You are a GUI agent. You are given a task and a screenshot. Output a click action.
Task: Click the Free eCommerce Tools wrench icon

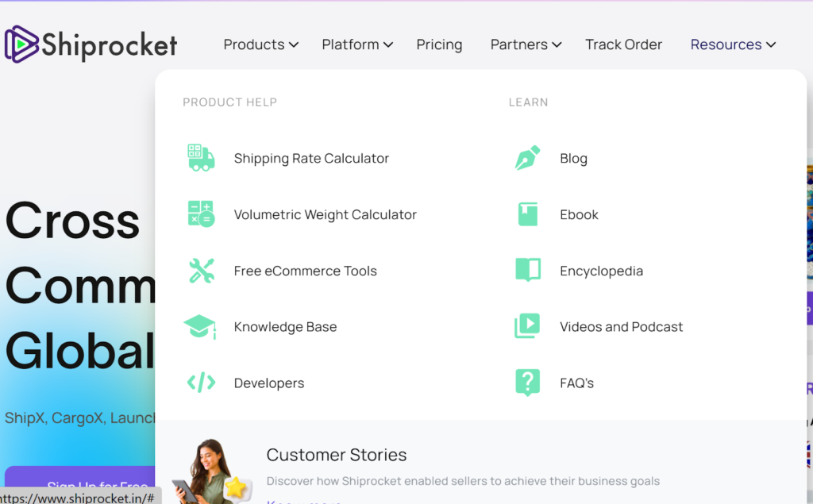click(201, 271)
